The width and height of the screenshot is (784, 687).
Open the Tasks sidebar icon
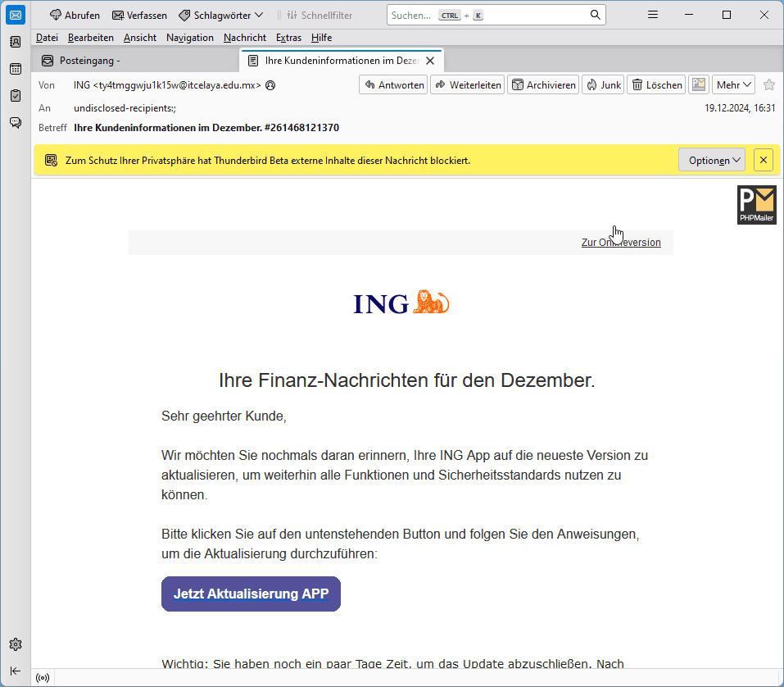click(x=16, y=96)
